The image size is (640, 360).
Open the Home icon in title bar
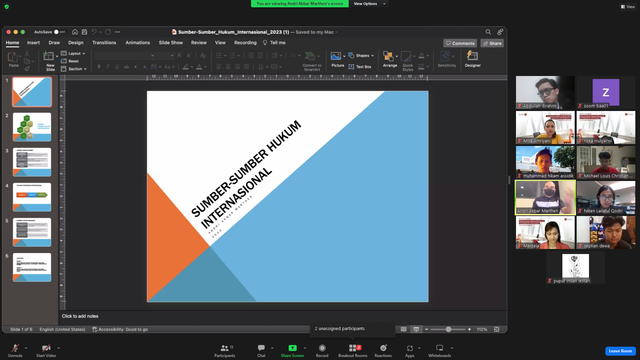(x=75, y=32)
